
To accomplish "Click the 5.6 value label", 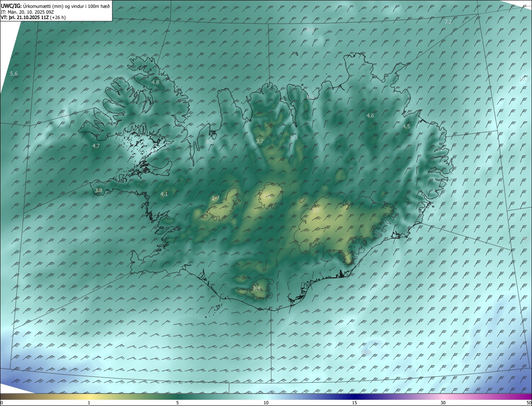I will coord(14,74).
